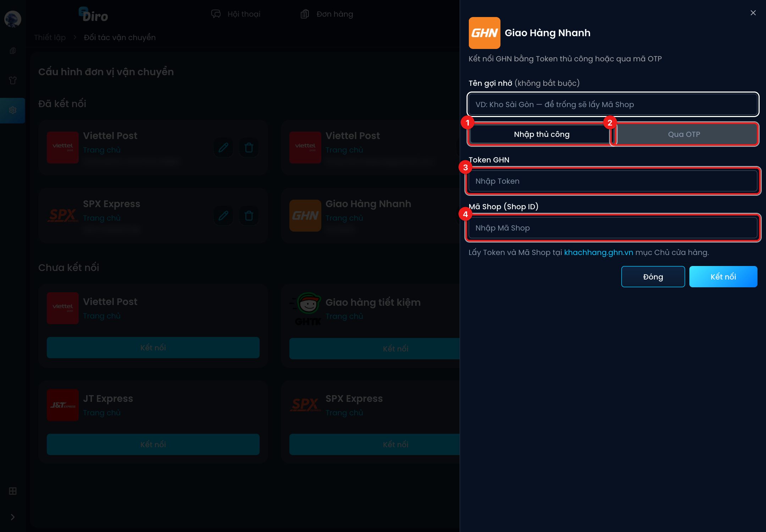Click the Thiết lập breadcrumb link

pyautogui.click(x=50, y=38)
